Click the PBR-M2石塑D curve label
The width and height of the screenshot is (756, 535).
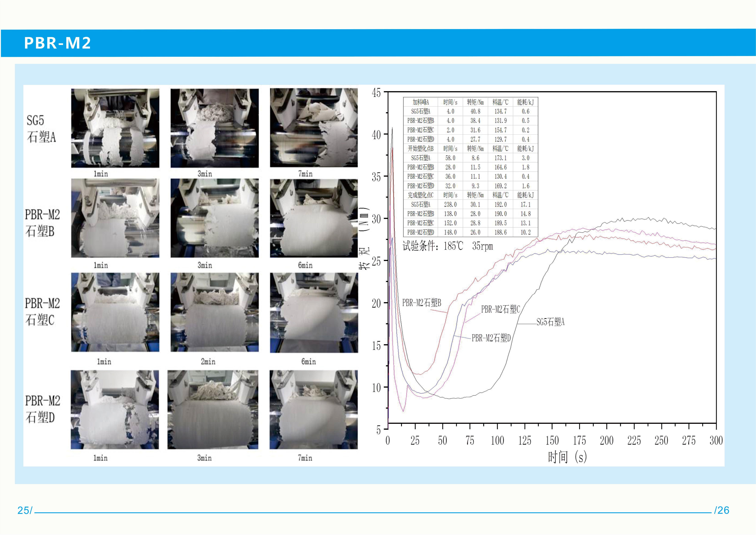[491, 338]
